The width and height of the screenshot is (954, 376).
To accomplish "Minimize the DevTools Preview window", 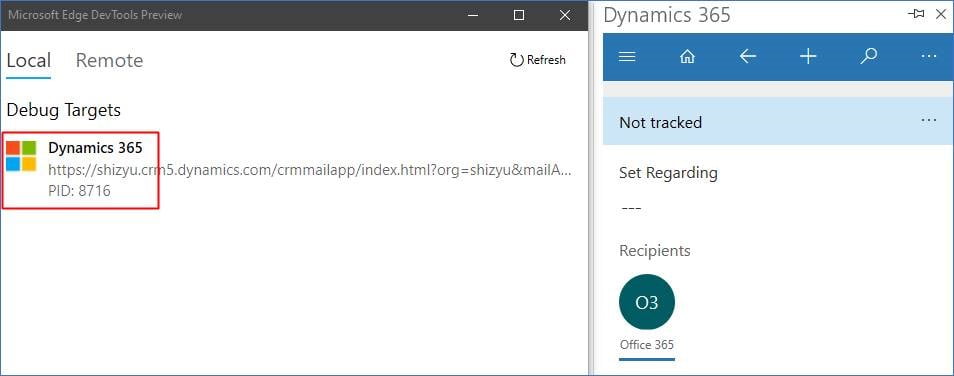I will click(473, 15).
